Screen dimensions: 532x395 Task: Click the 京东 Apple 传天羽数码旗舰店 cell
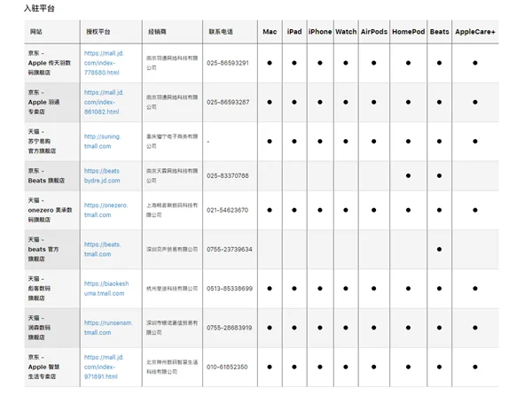(x=52, y=63)
